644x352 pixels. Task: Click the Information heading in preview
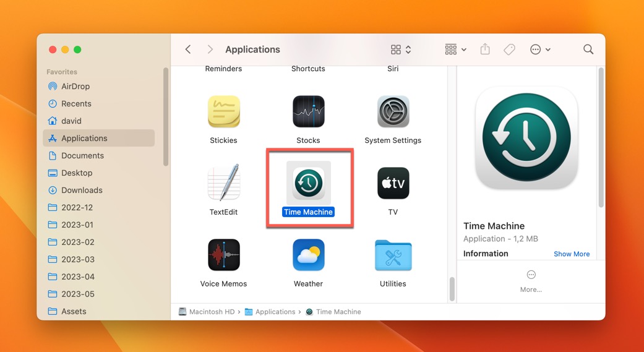click(486, 254)
